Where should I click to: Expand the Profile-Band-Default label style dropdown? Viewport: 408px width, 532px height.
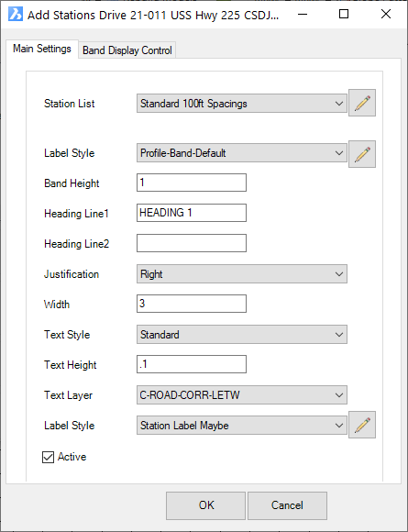[x=242, y=153]
